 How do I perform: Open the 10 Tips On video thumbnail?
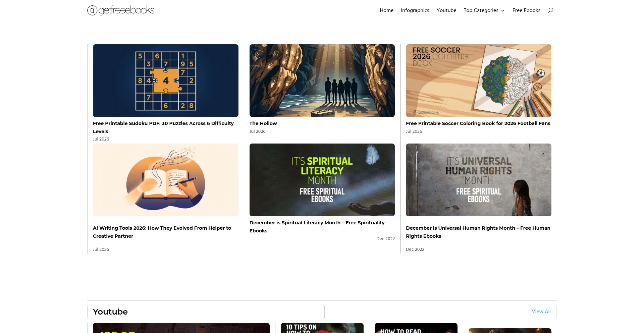click(322, 328)
